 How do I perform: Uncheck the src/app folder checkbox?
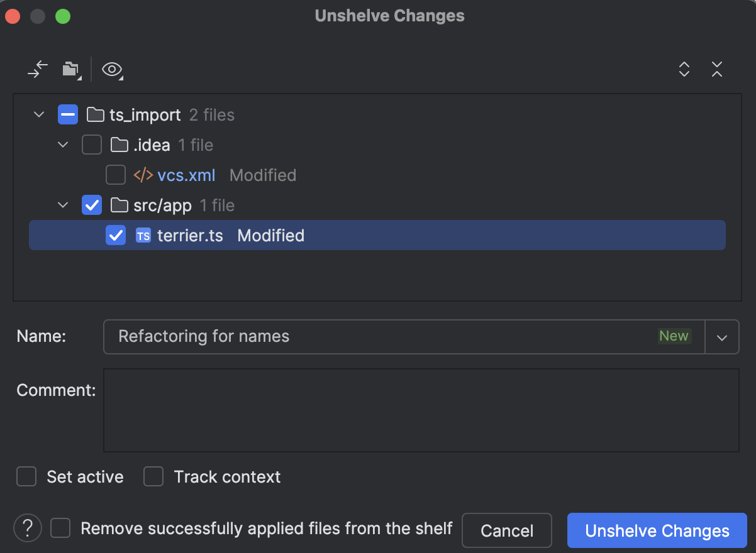point(92,205)
